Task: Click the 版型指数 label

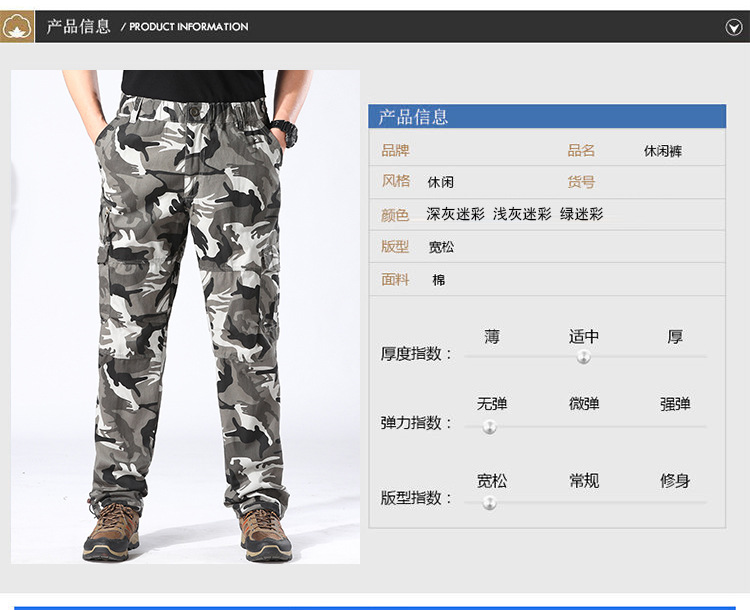Action: coord(416,498)
